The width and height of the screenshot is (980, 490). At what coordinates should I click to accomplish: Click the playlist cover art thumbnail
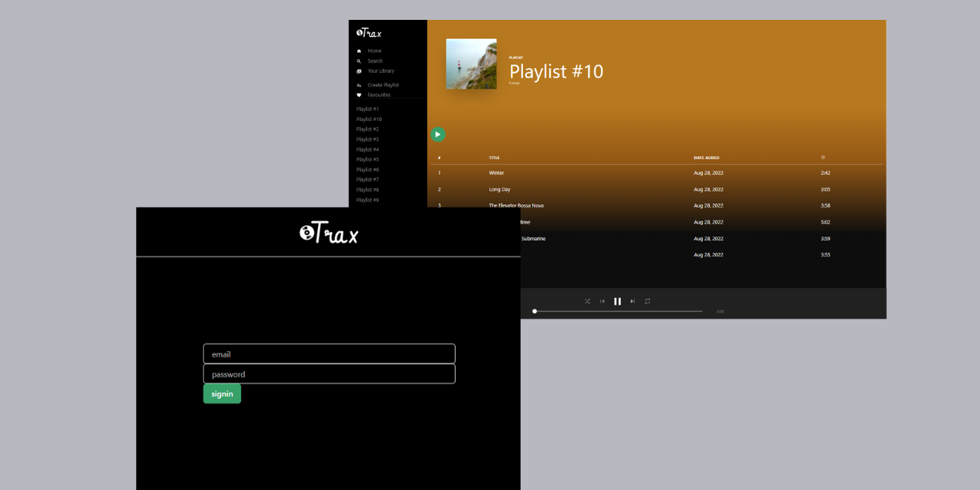[x=472, y=64]
